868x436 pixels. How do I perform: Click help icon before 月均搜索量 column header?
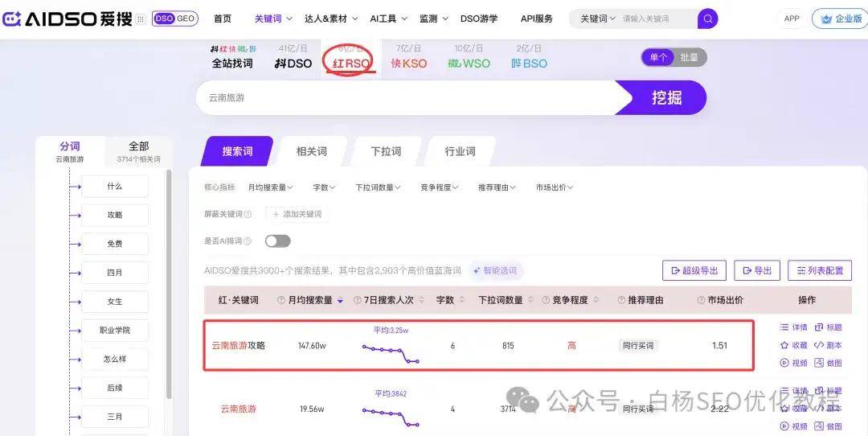(281, 300)
